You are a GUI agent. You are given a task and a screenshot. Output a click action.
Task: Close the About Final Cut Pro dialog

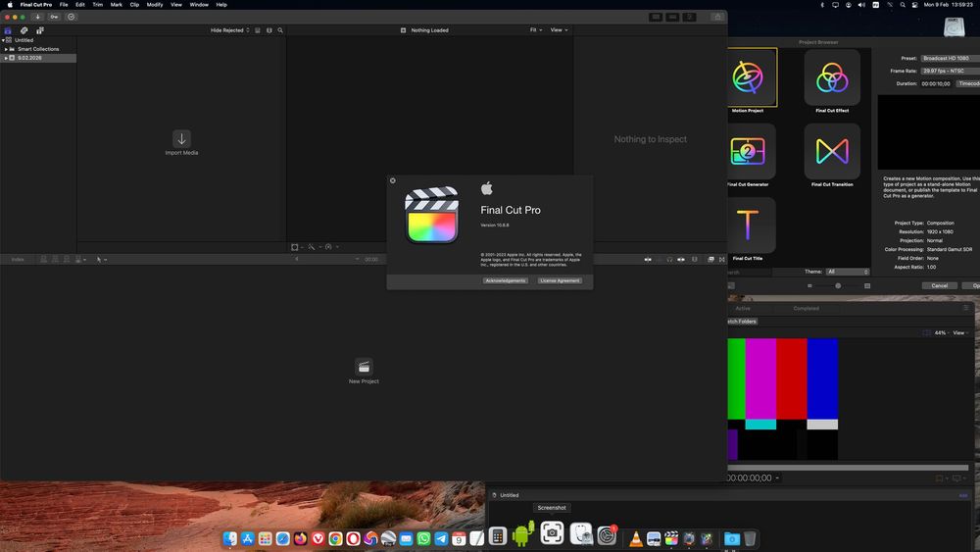pos(393,180)
